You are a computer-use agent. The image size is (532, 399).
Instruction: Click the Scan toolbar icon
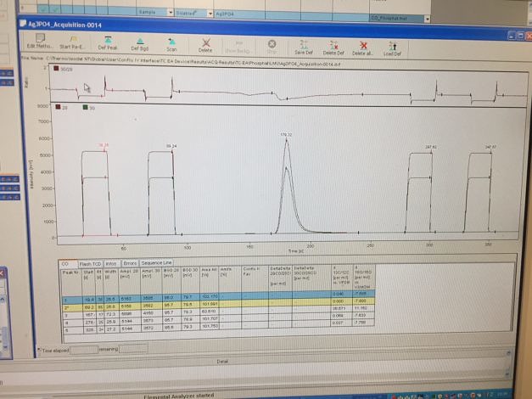171,42
